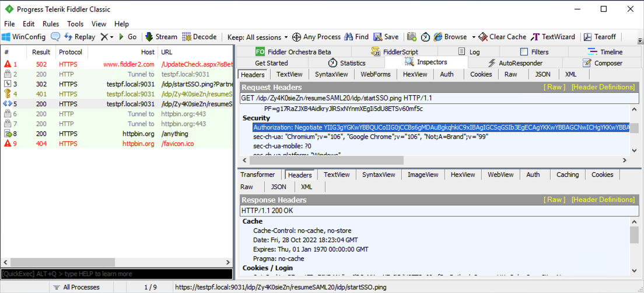This screenshot has height=293, width=644.
Task: Click the timer stopwatch toolbar icon
Action: click(425, 37)
